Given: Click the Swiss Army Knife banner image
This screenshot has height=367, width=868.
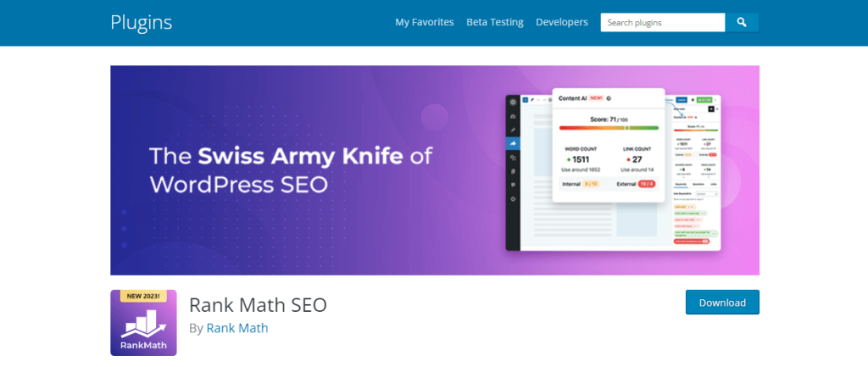Looking at the screenshot, I should pyautogui.click(x=435, y=170).
